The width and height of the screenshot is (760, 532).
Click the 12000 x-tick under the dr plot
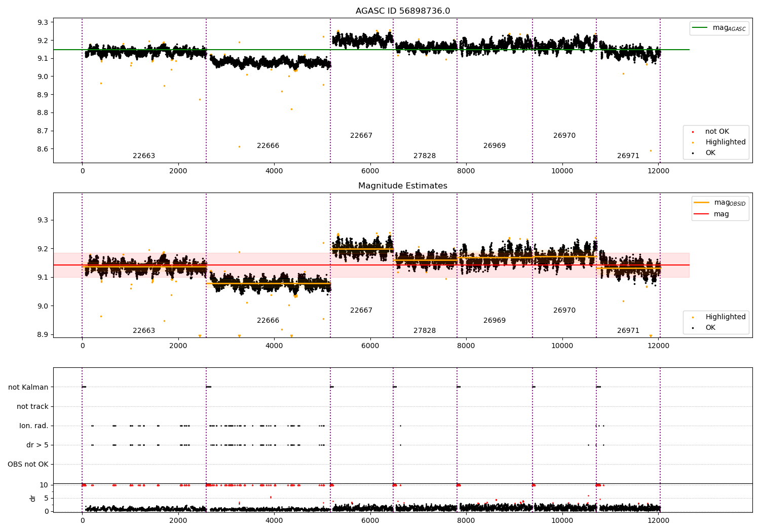point(658,520)
